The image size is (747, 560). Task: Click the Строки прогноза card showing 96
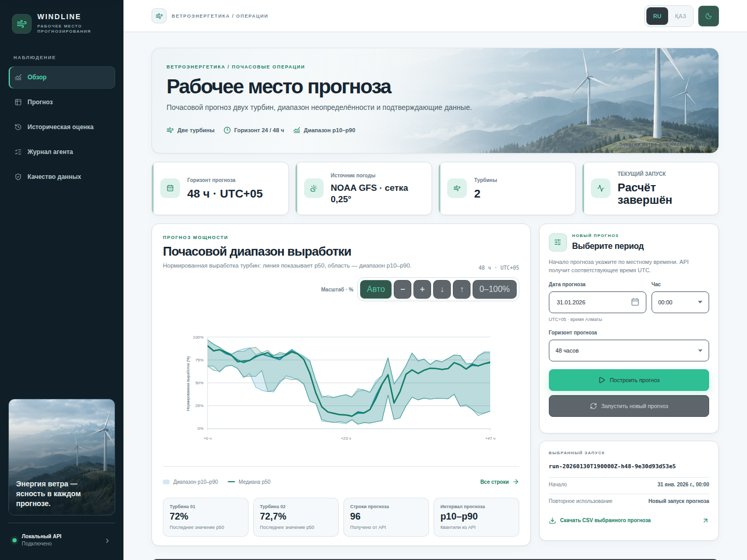(x=386, y=517)
